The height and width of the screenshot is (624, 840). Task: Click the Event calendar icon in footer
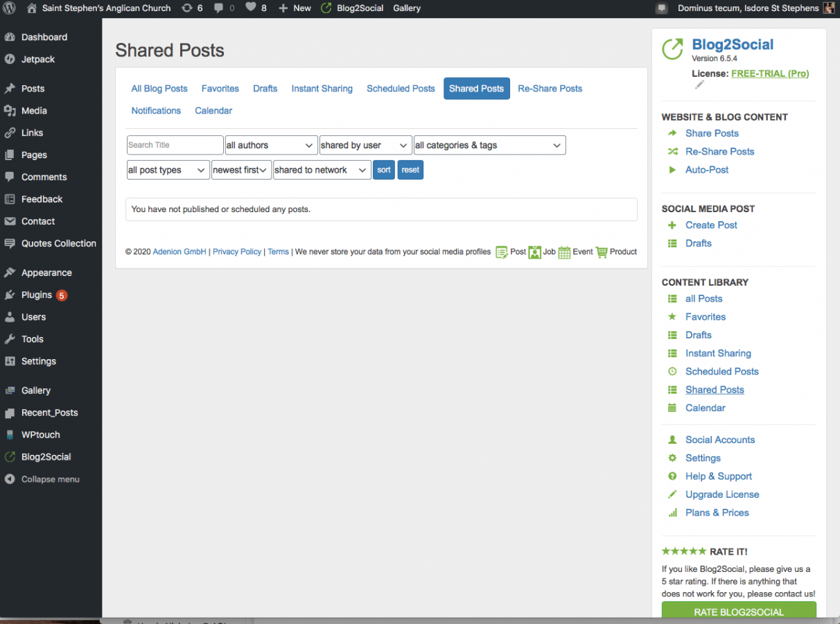pos(564,252)
